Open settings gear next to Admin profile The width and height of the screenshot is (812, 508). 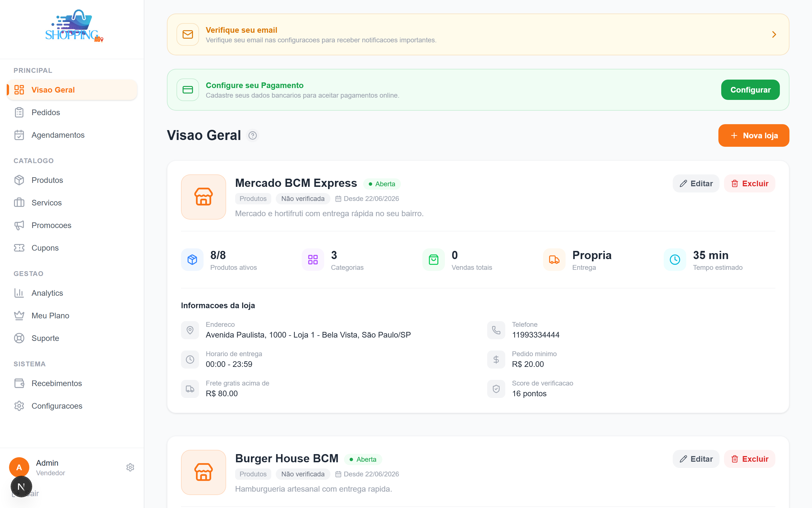130,467
